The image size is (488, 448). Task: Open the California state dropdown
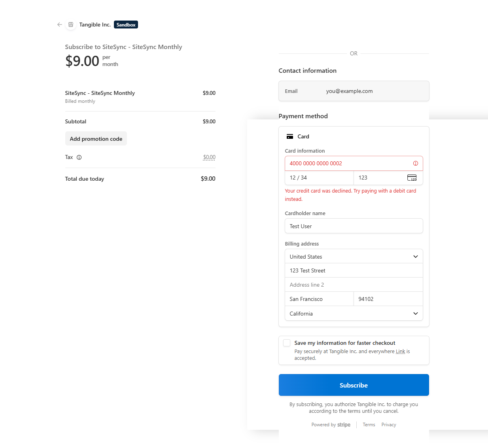(x=354, y=313)
